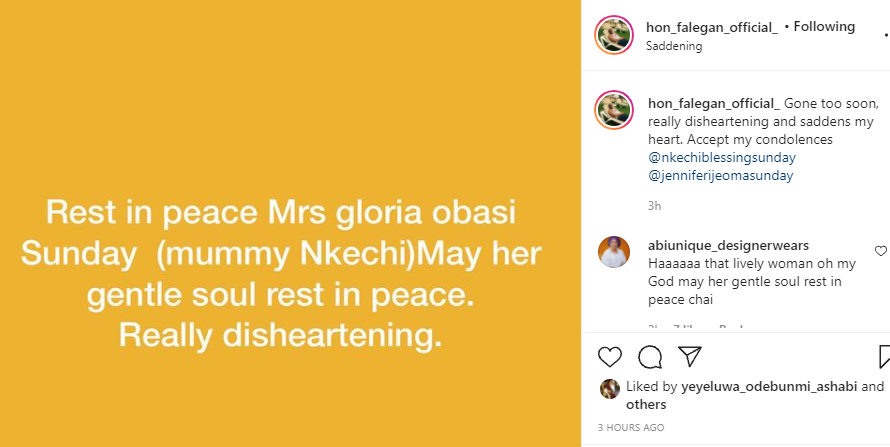Open comments with the speech bubble icon
This screenshot has height=447, width=890.
[650, 357]
